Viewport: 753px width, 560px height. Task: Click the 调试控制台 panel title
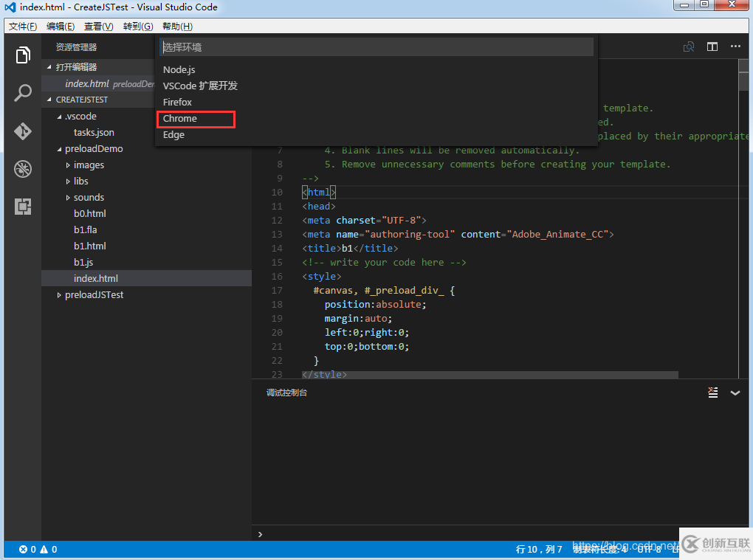click(x=286, y=393)
